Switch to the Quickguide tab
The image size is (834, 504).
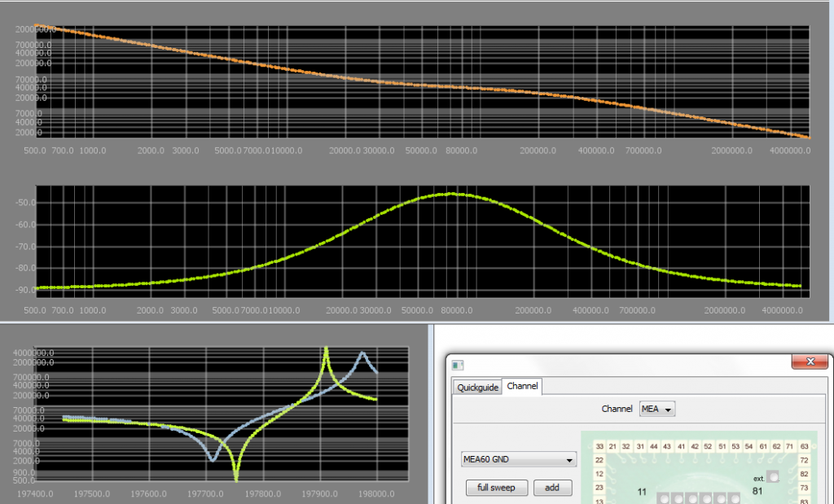click(x=477, y=387)
